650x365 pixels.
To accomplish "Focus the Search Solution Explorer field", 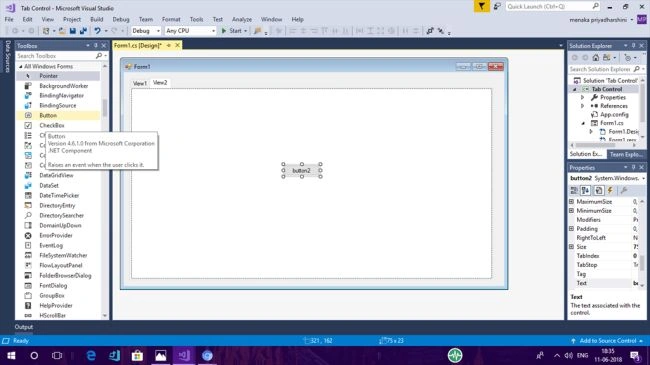I will pyautogui.click(x=601, y=69).
